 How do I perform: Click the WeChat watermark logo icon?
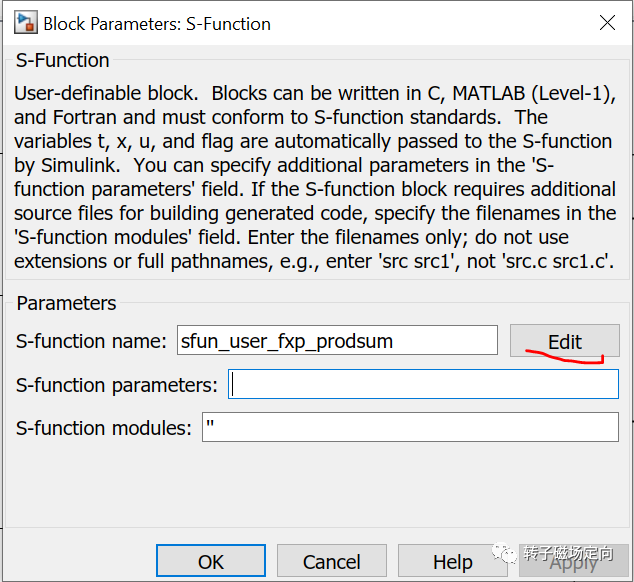508,553
